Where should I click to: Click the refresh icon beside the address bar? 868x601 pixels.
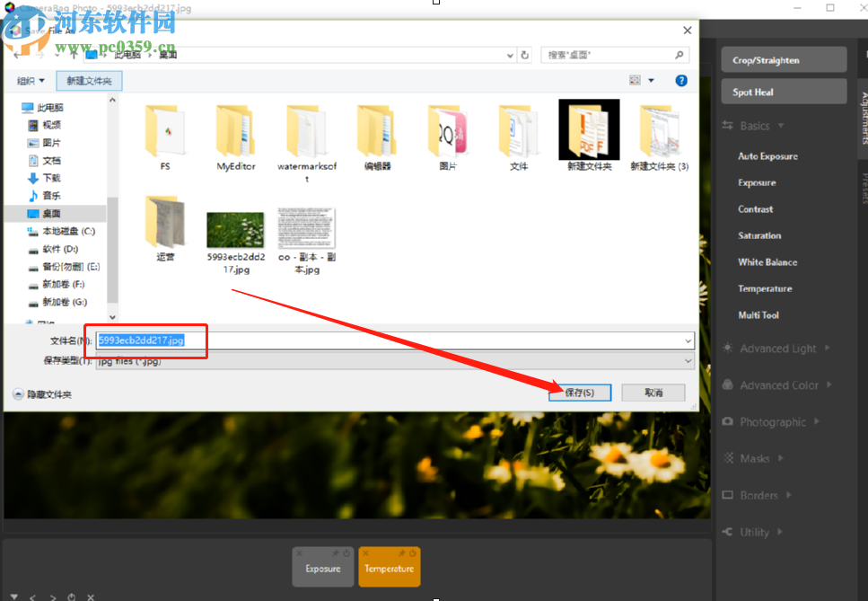tap(525, 55)
